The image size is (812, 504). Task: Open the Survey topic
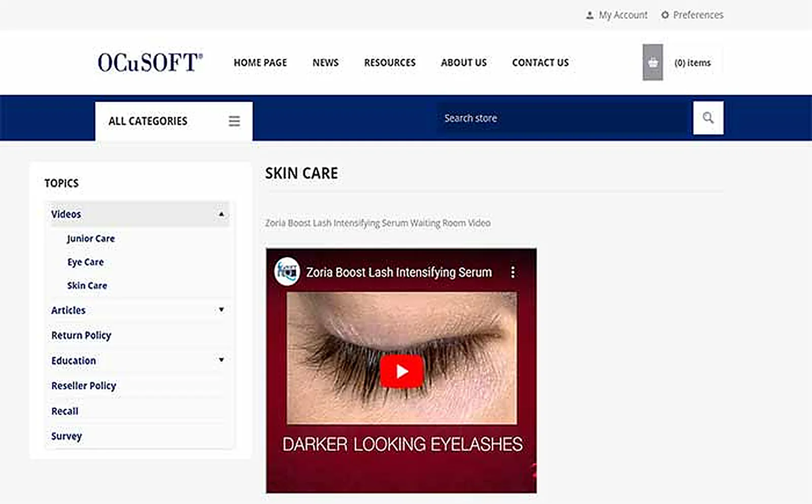point(66,436)
